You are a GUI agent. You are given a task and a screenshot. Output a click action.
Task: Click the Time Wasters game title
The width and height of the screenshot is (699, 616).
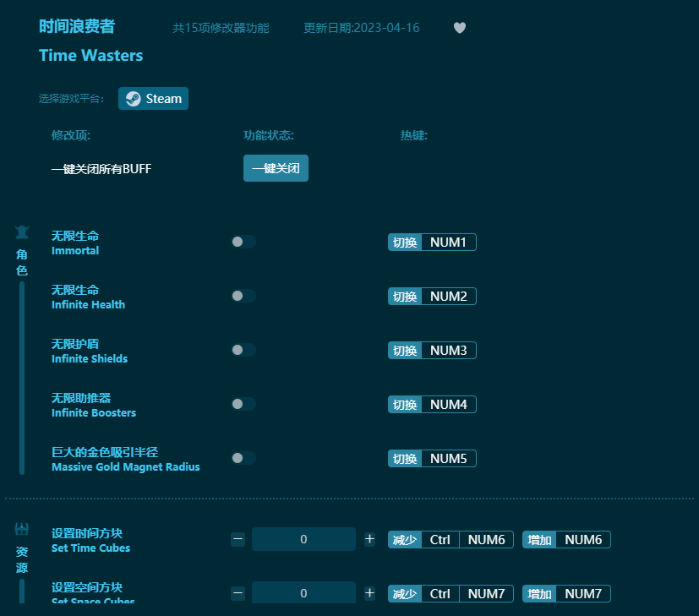pyautogui.click(x=90, y=55)
